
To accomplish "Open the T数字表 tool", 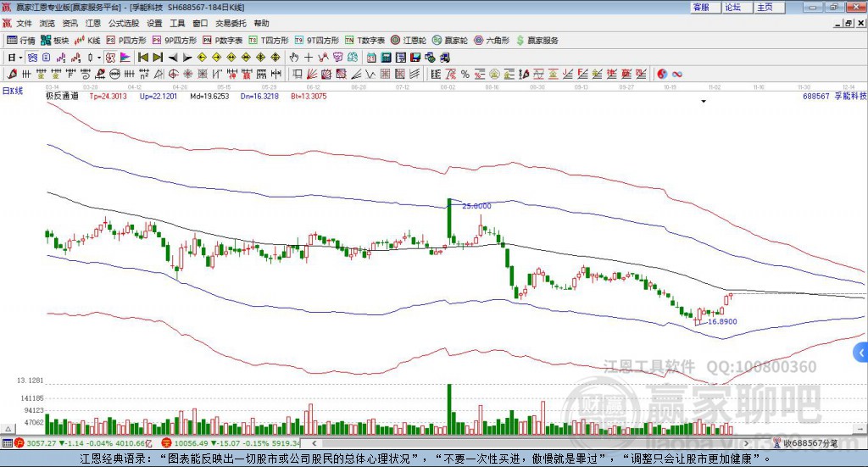I will click(364, 41).
